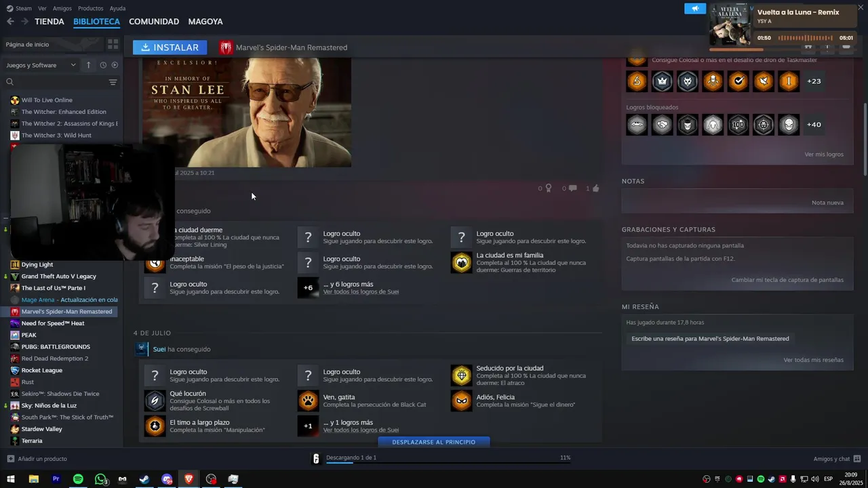This screenshot has width=868, height=488.
Task: Open Premiere Pro from the taskbar
Action: [56, 479]
